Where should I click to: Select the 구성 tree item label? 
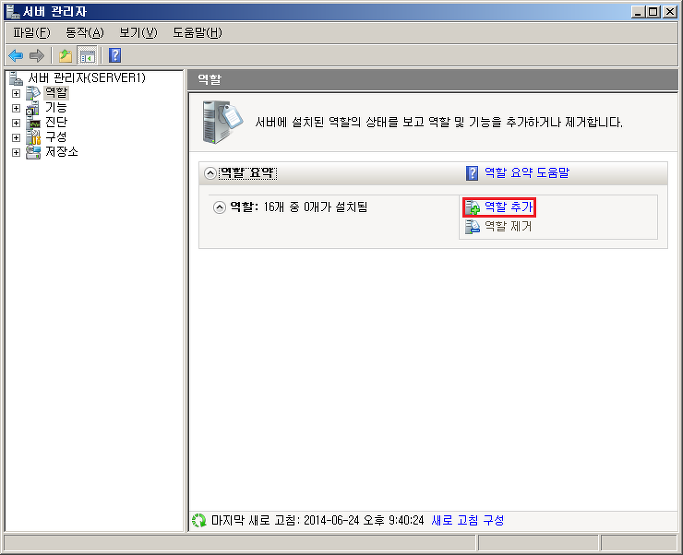pos(56,137)
